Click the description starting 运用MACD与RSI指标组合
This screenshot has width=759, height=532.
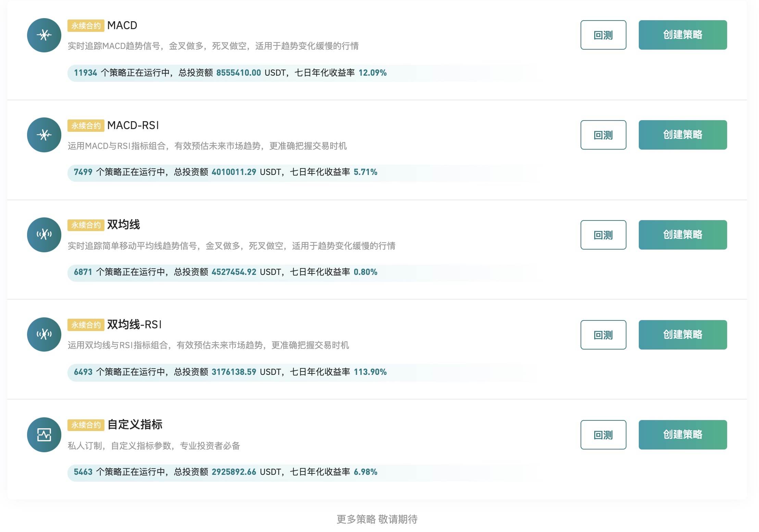(x=207, y=146)
